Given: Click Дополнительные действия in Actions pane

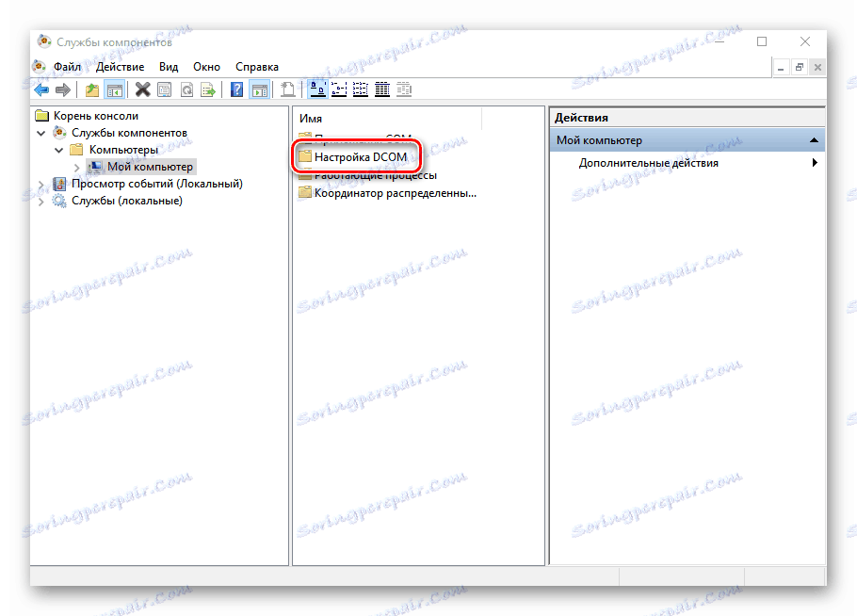Looking at the screenshot, I should click(x=648, y=163).
